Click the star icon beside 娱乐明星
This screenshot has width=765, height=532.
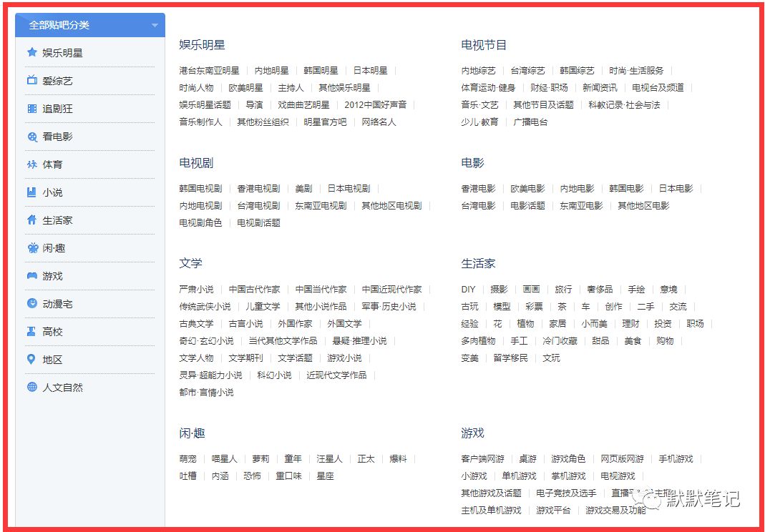[x=32, y=52]
